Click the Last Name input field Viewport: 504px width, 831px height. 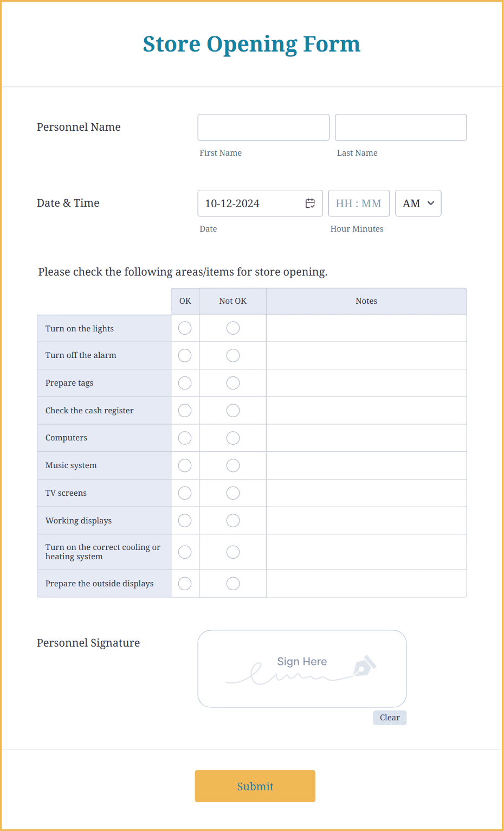coord(400,127)
